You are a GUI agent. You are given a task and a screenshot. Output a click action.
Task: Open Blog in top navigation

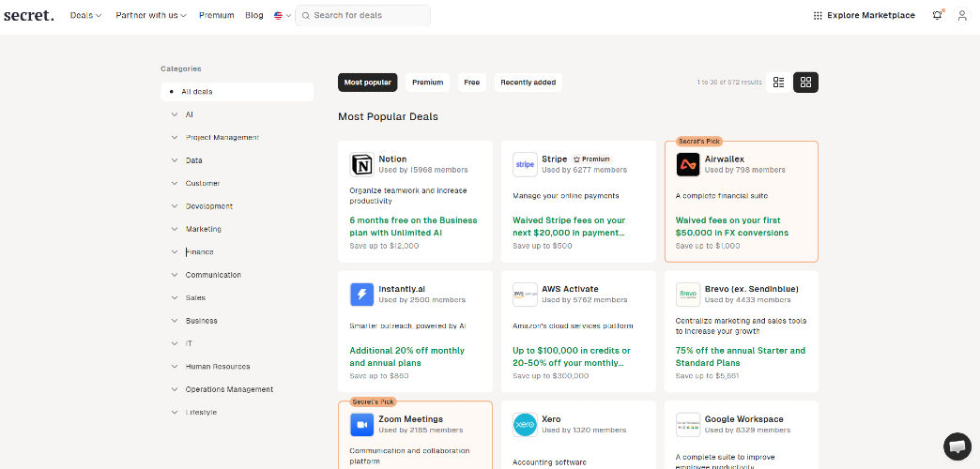(x=254, y=16)
